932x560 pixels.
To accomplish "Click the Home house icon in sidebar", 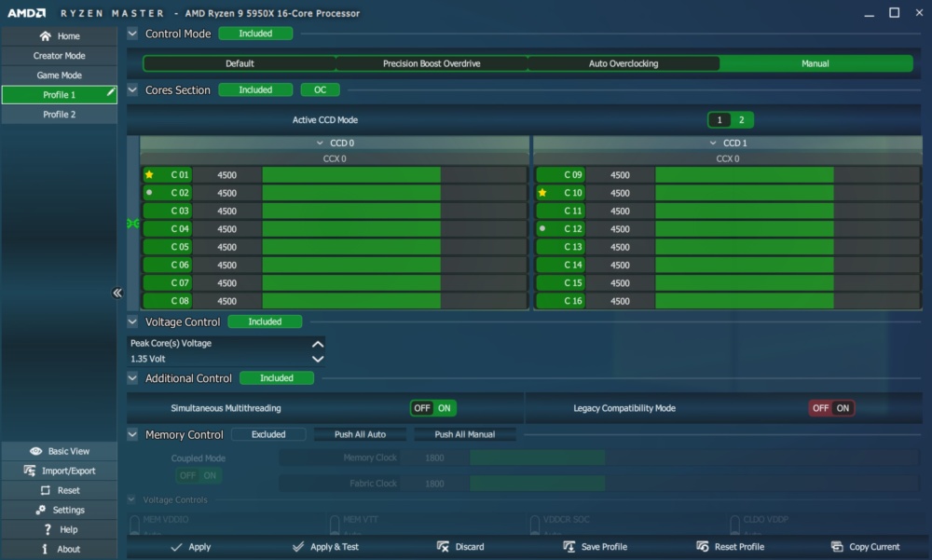I will pyautogui.click(x=45, y=36).
